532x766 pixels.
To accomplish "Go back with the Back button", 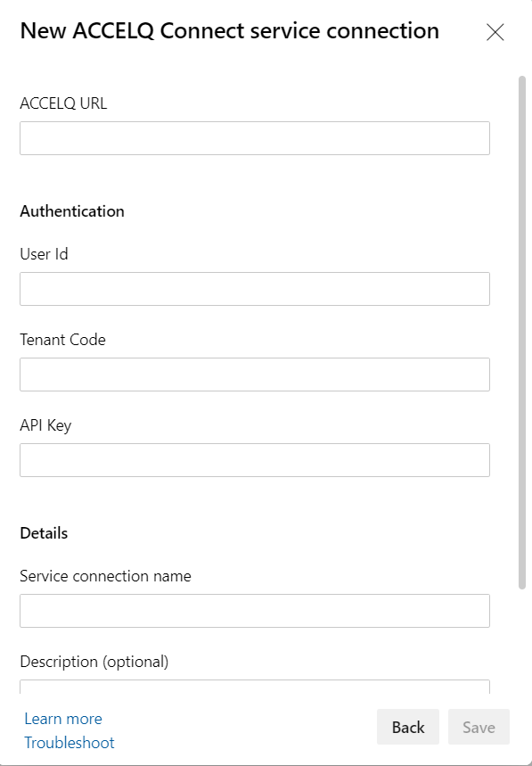I will tap(408, 727).
